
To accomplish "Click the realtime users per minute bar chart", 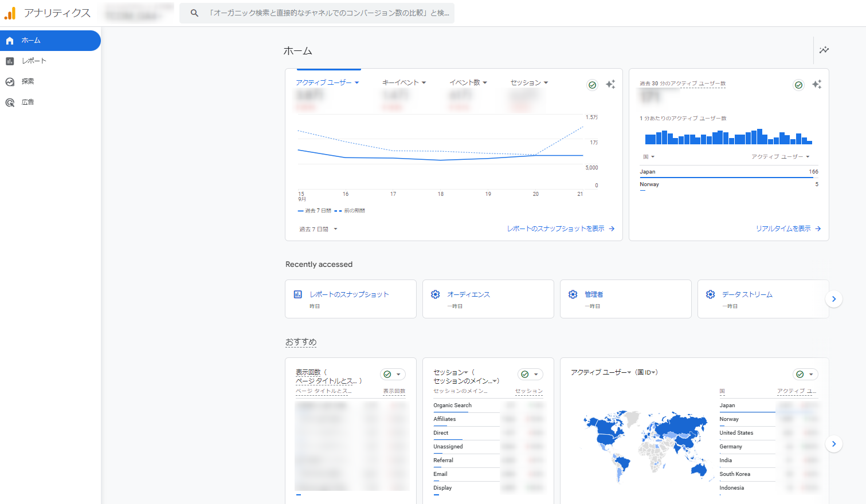I will pyautogui.click(x=728, y=136).
